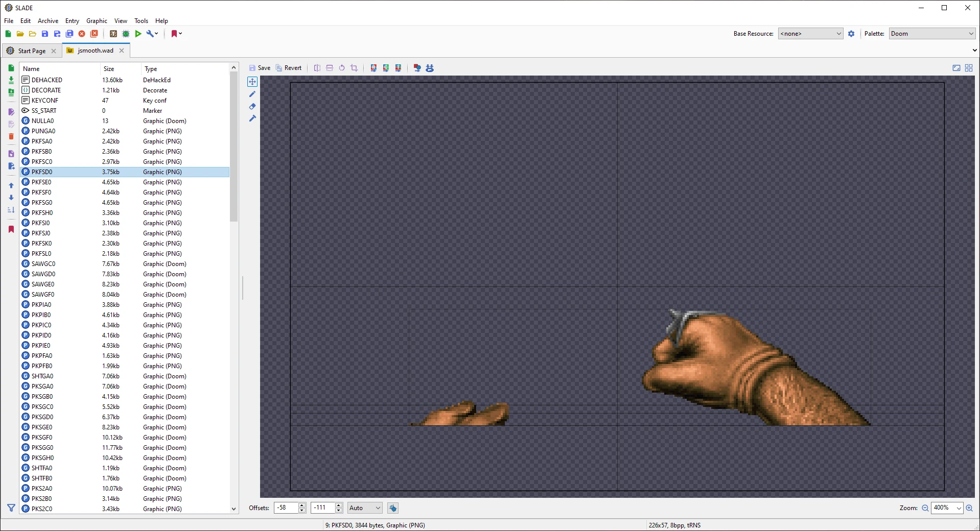Screen dimensions: 980x531
Task: Click the zoom out magnifier button
Action: click(925, 508)
